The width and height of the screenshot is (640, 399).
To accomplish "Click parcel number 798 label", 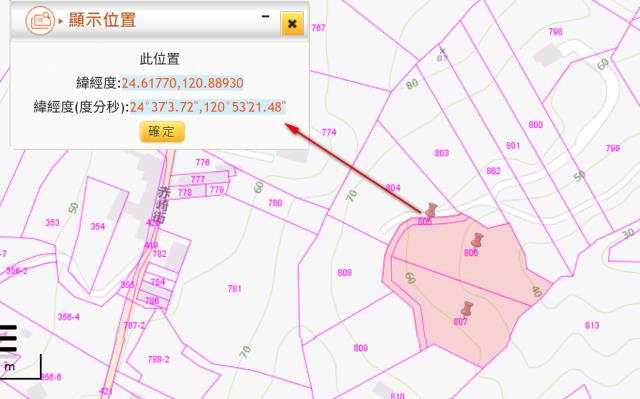I will click(x=556, y=32).
